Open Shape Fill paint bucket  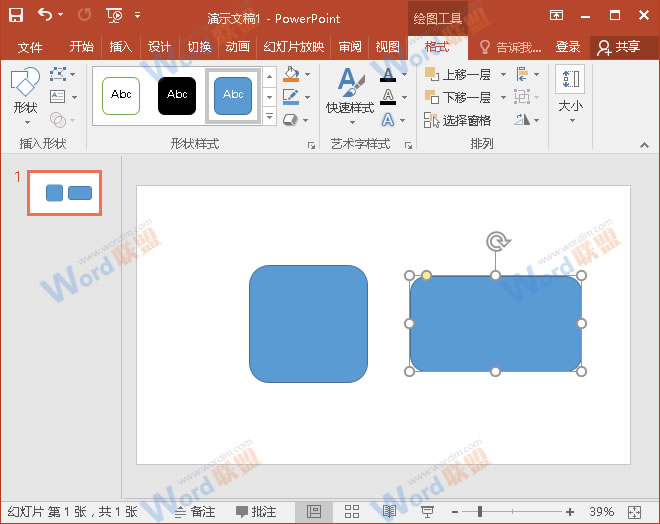(x=291, y=75)
